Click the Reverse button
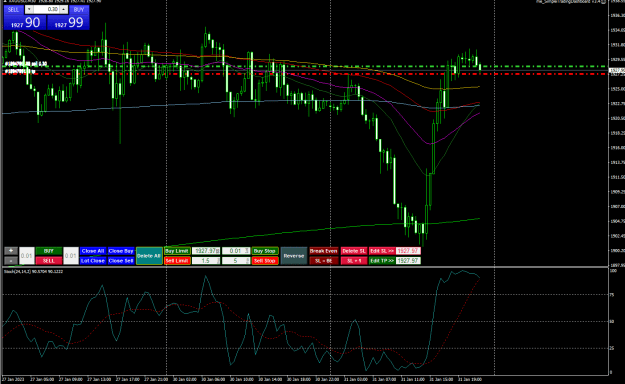This screenshot has width=625, height=384. 294,256
